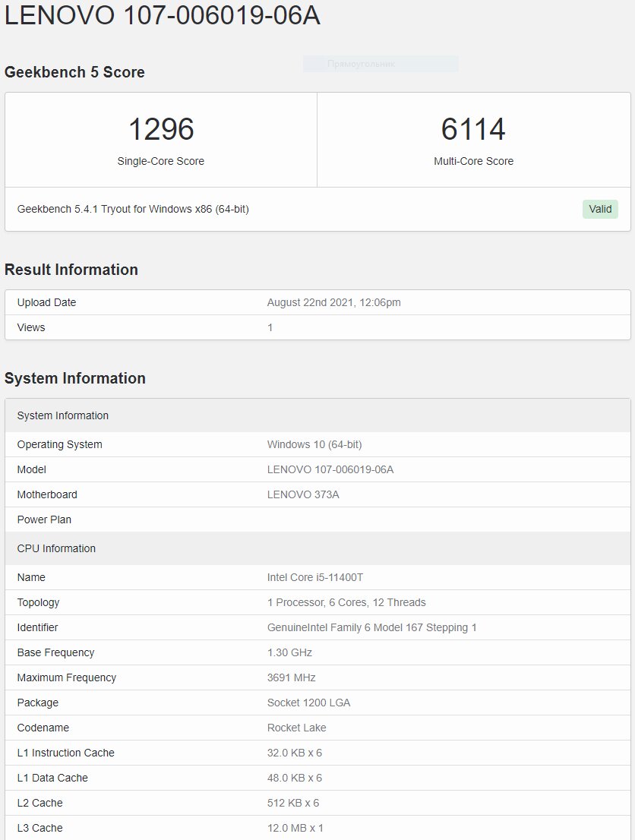Click the 'Upload Date' row label

[46, 303]
